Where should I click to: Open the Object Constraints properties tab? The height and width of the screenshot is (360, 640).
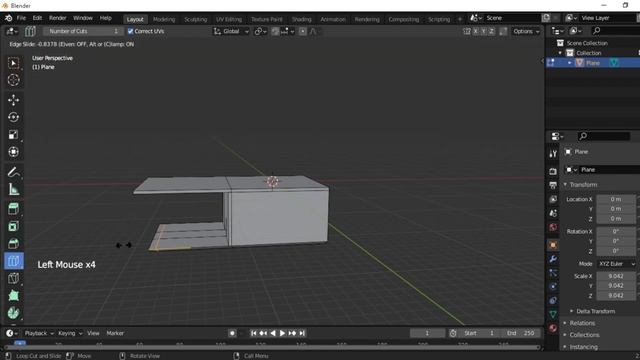[553, 300]
